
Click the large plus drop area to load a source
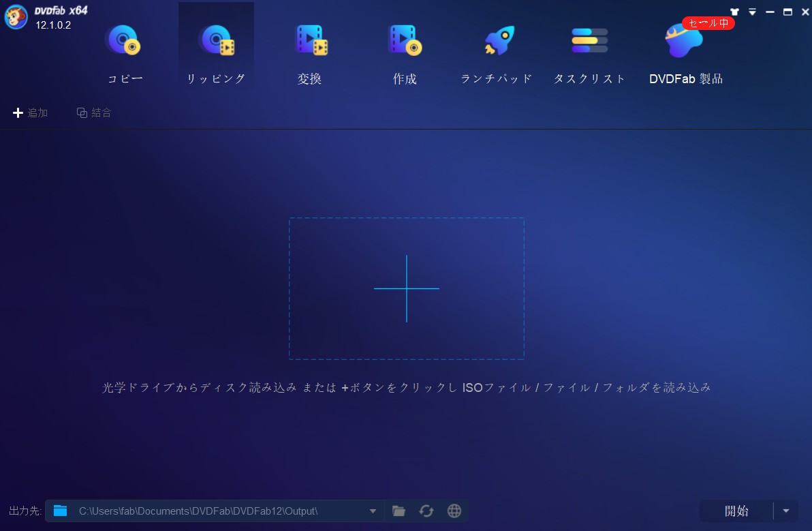[x=407, y=288]
